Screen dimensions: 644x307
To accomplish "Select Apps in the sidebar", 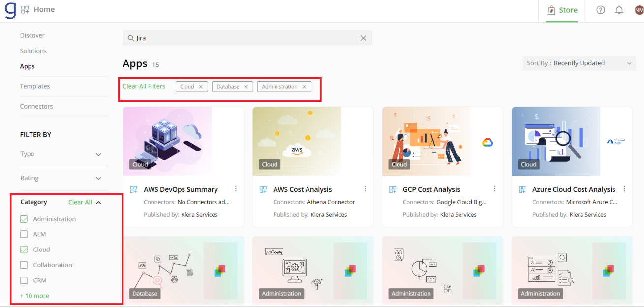I will click(27, 66).
